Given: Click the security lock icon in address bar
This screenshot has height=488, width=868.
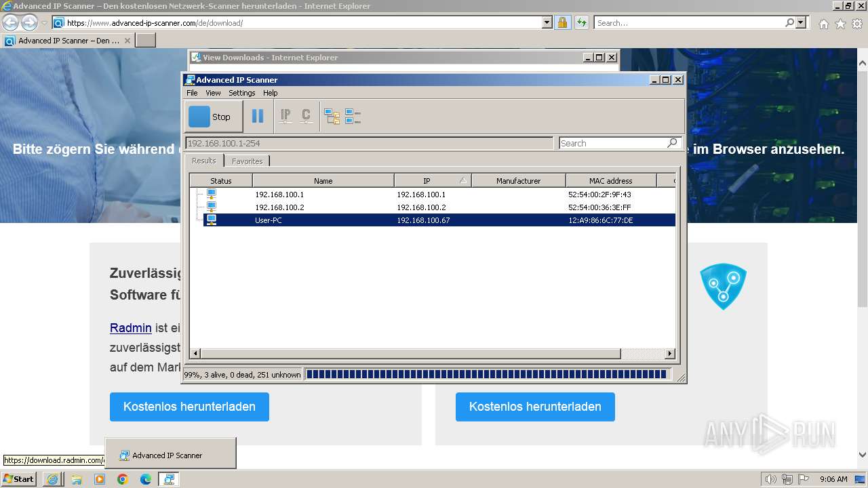Looking at the screenshot, I should [562, 22].
